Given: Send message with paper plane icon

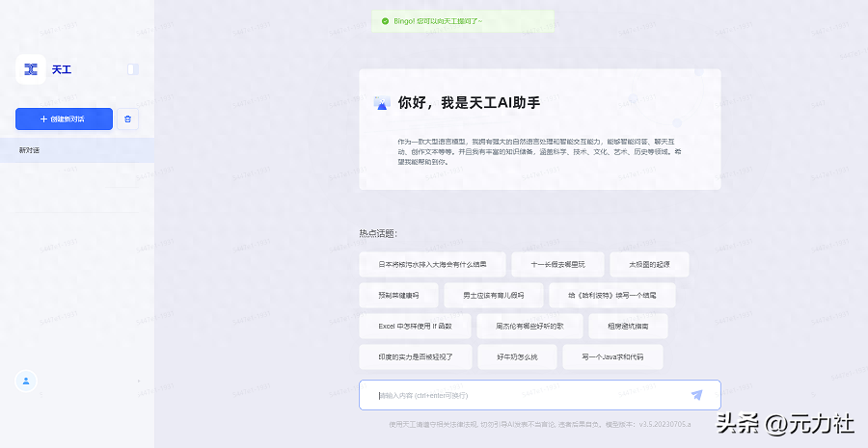Looking at the screenshot, I should tap(696, 395).
